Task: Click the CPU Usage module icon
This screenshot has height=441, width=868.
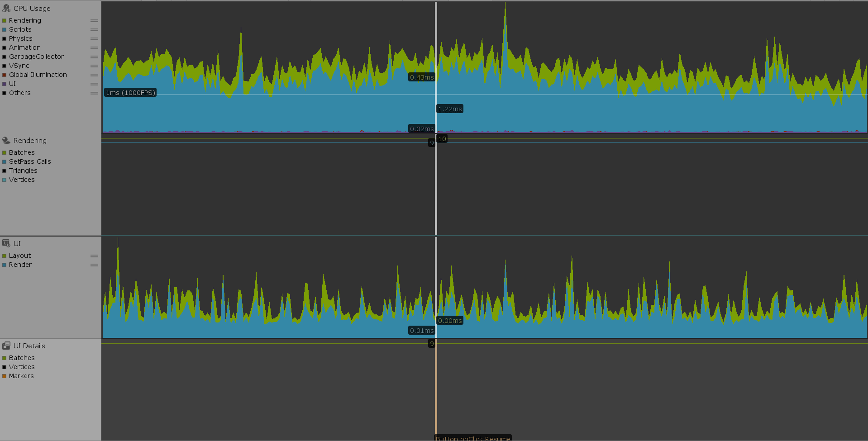Action: click(x=6, y=8)
